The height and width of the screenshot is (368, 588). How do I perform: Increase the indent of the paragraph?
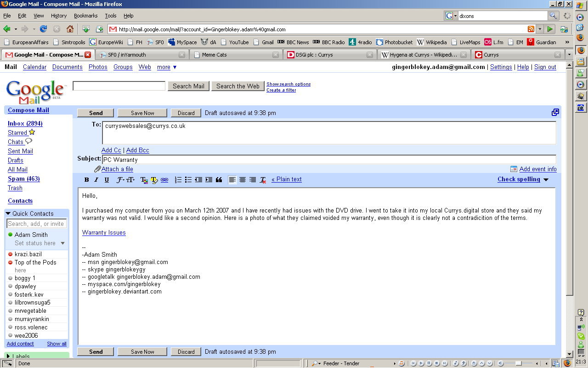209,180
